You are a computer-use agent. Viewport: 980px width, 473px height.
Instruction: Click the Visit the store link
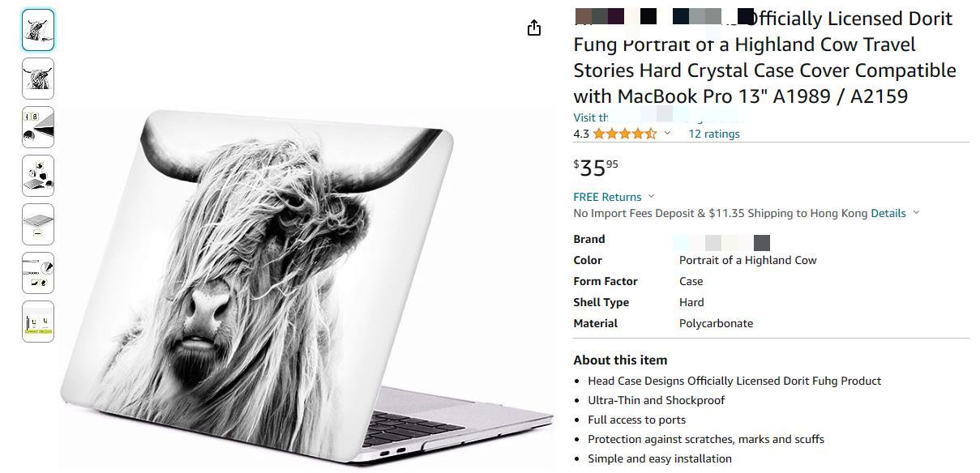click(x=658, y=117)
